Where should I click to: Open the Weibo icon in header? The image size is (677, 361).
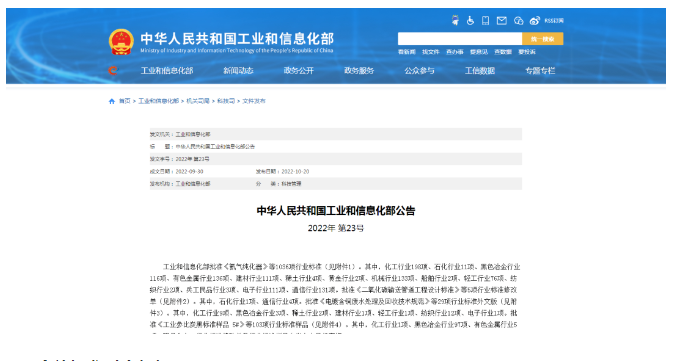click(x=535, y=20)
